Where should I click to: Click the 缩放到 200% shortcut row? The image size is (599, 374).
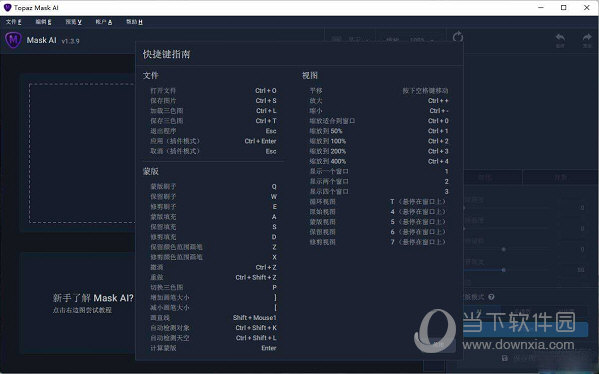point(379,151)
